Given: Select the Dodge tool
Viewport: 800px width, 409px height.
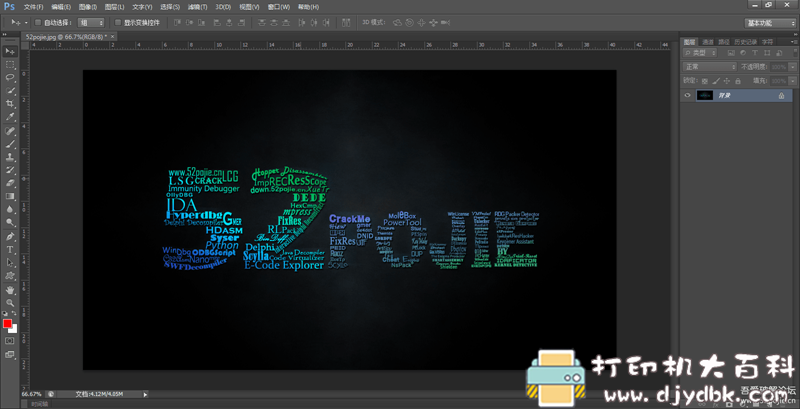Looking at the screenshot, I should [x=10, y=223].
